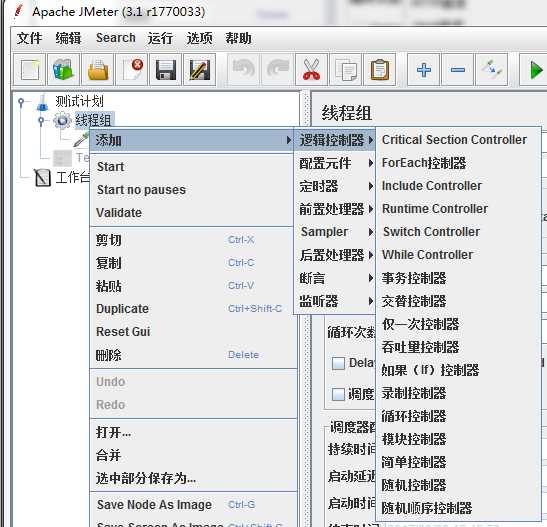The image size is (547, 527).
Task: Expand the 配置元件 submenu
Action: click(335, 163)
